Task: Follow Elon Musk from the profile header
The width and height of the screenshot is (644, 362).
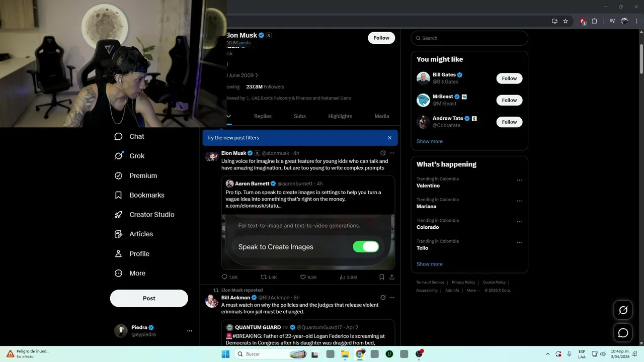Action: point(381,38)
